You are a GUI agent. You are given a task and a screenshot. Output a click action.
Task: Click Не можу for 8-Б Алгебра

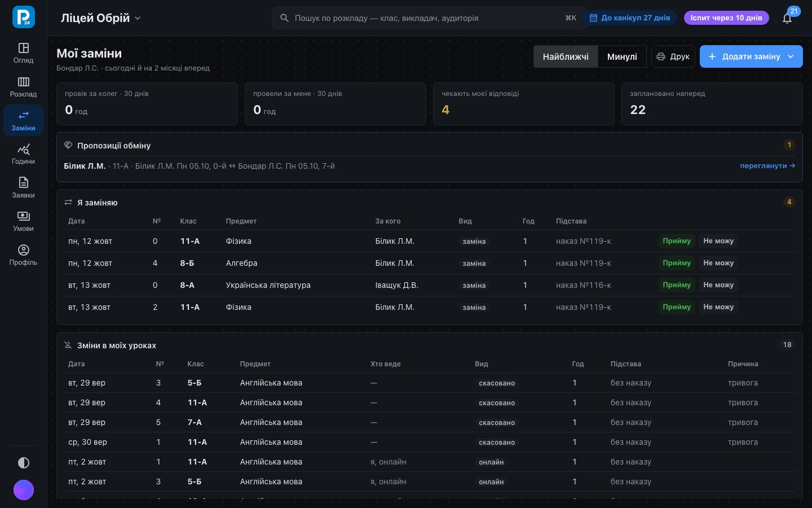click(x=718, y=263)
